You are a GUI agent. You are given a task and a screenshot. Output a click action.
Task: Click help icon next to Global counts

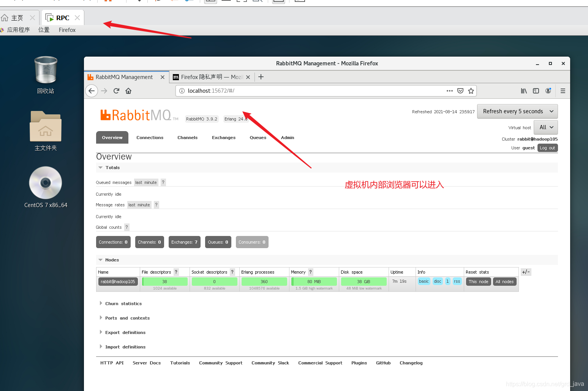pos(127,227)
